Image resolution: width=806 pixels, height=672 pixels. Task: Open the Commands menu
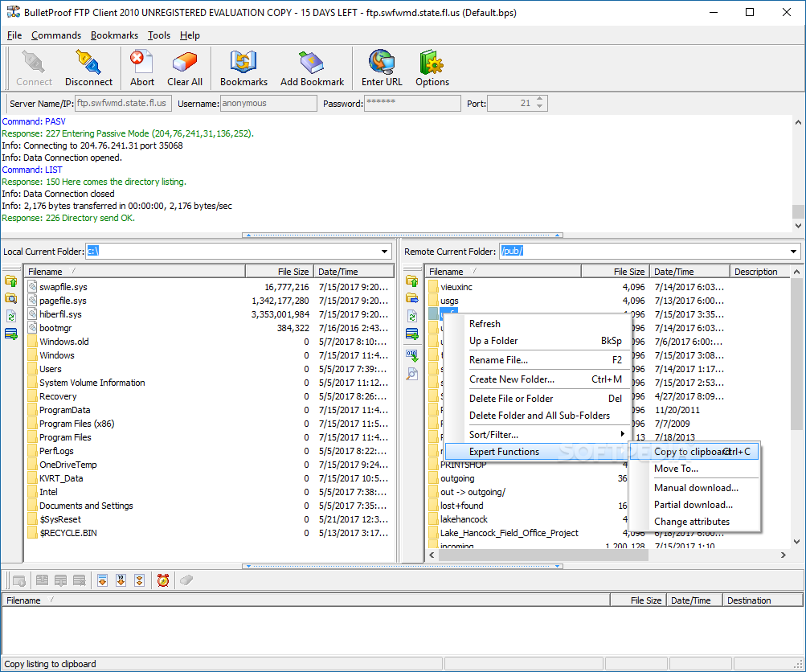click(x=56, y=35)
